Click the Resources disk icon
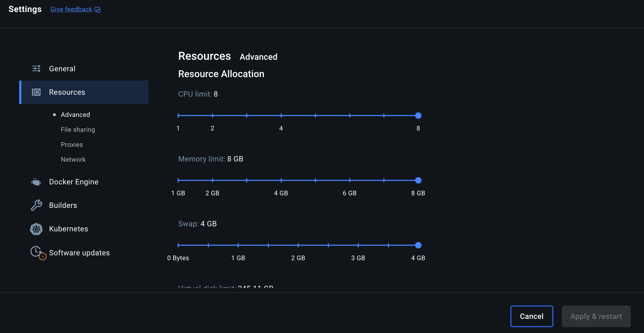This screenshot has width=644, height=333. tap(36, 92)
